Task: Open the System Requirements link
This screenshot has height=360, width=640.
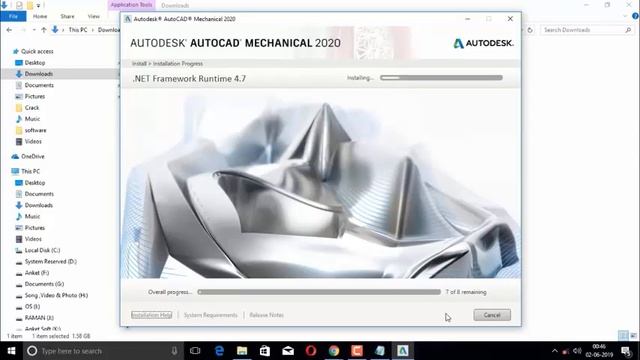Action: click(210, 315)
